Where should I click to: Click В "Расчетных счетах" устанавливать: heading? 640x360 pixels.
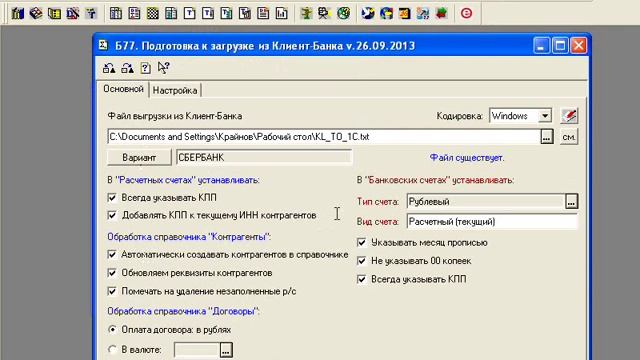point(183,180)
